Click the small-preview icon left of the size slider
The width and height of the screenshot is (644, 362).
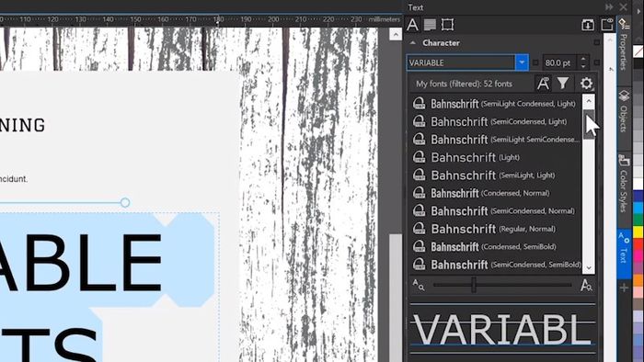point(418,285)
